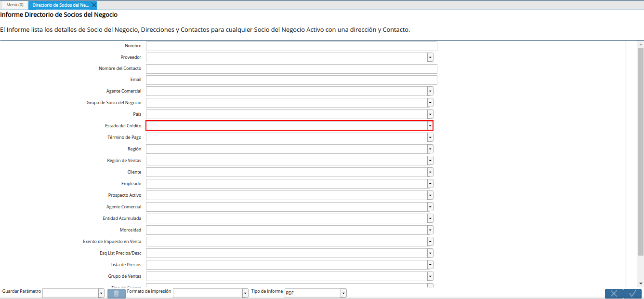
Task: Close the Directorio de Socios tab
Action: tap(94, 5)
